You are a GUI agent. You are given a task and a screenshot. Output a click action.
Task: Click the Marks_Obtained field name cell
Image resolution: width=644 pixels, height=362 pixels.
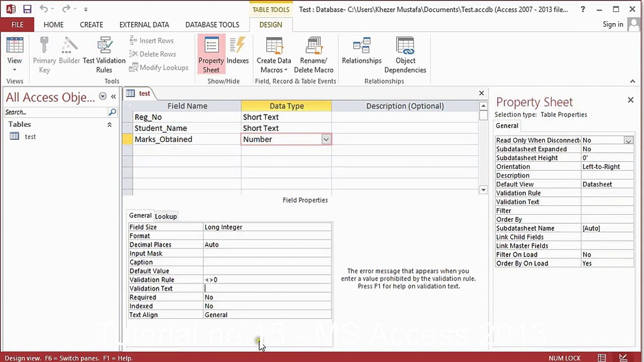tap(187, 139)
